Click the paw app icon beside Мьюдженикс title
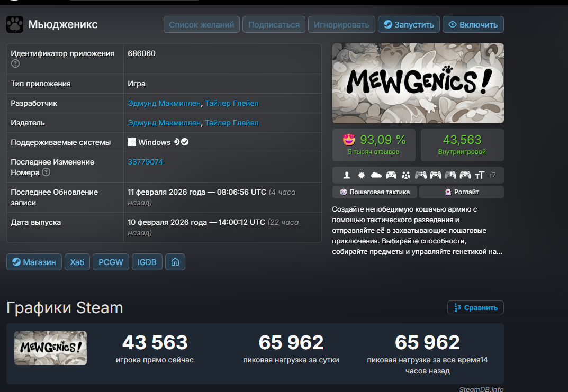 pos(15,25)
